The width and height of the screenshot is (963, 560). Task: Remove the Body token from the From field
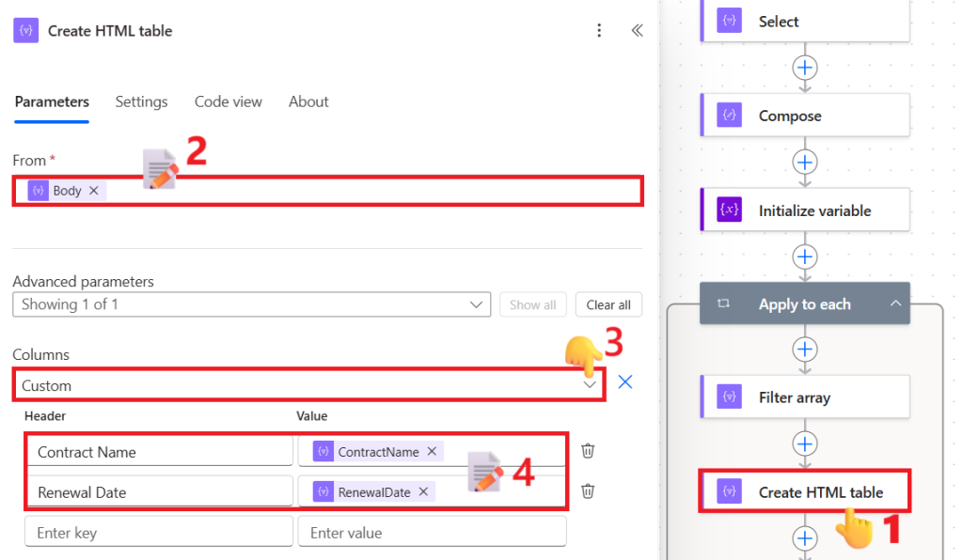(x=93, y=190)
